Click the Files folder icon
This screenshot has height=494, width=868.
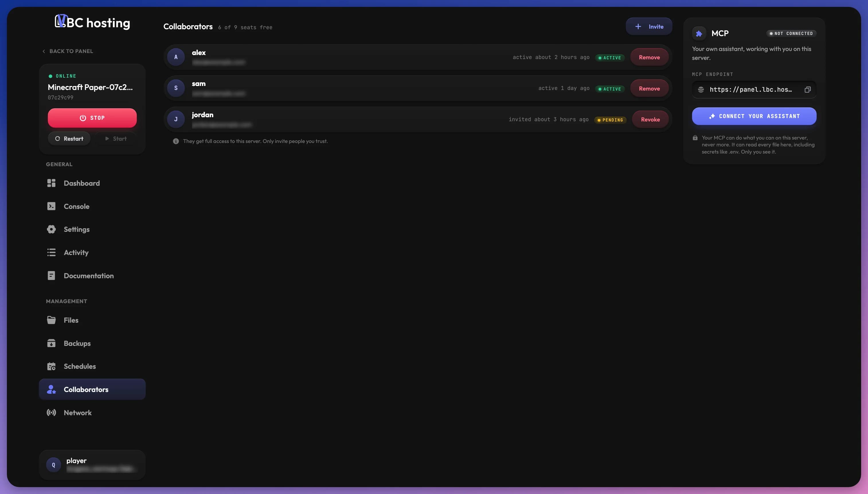pos(51,320)
